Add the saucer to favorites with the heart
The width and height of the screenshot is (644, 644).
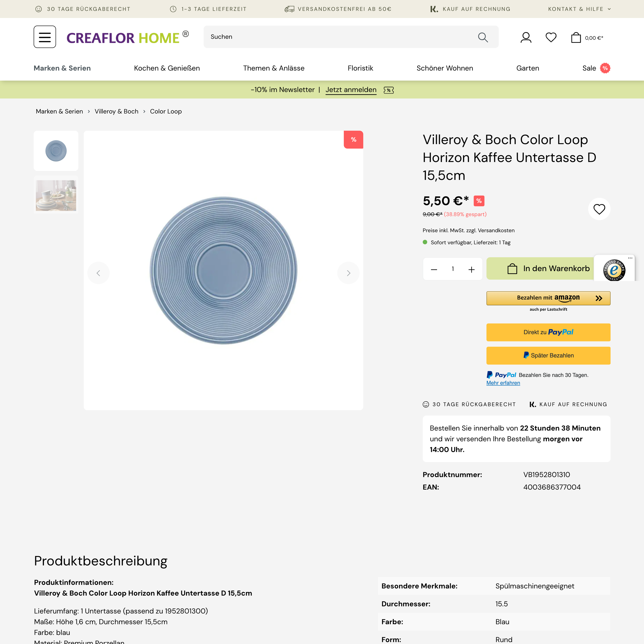(x=599, y=209)
